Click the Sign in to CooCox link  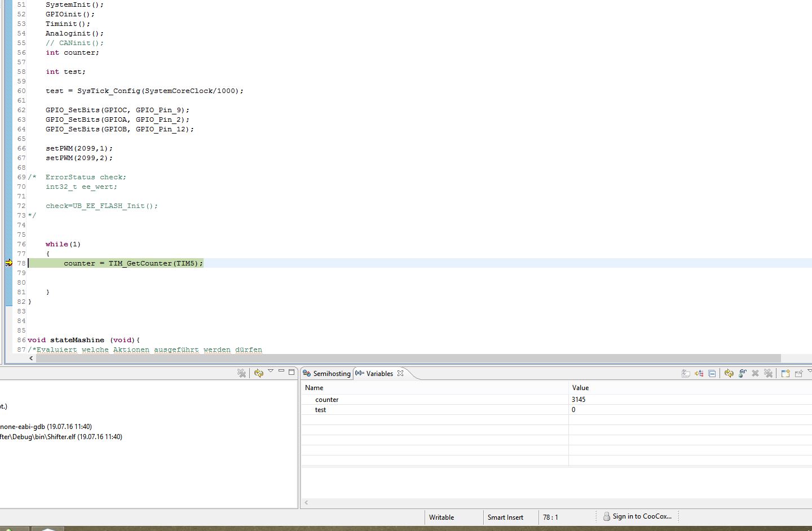point(642,516)
